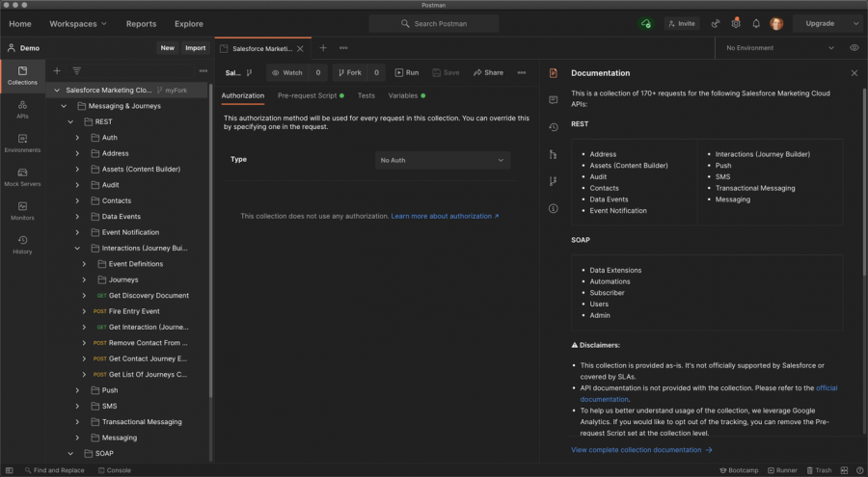This screenshot has height=477, width=868.
Task: Click the satellite capture requests icon
Action: click(716, 24)
